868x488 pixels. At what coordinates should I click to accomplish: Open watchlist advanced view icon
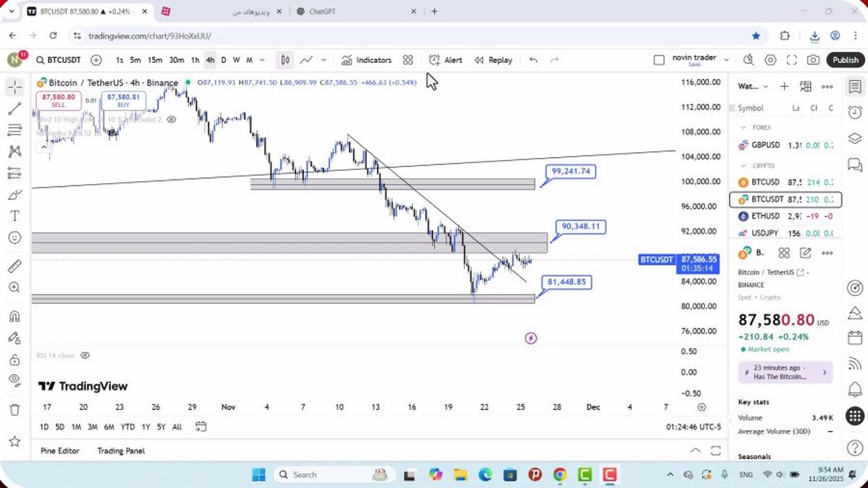(x=806, y=86)
